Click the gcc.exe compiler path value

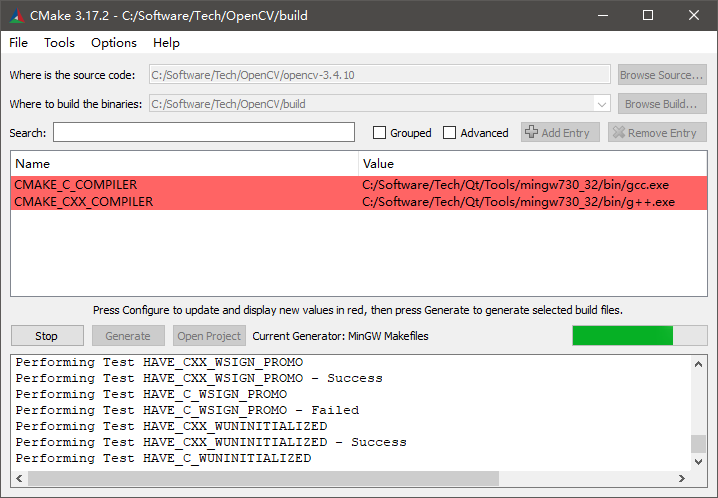(515, 185)
